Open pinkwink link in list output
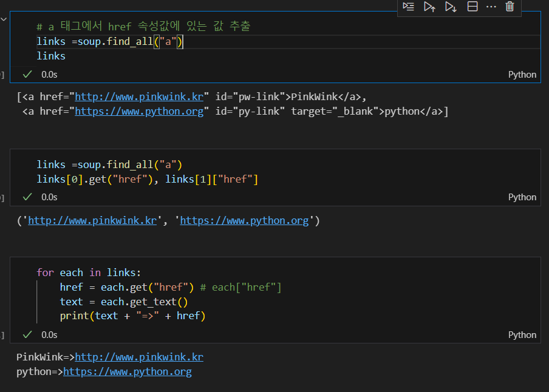The height and width of the screenshot is (392, 549). click(139, 96)
